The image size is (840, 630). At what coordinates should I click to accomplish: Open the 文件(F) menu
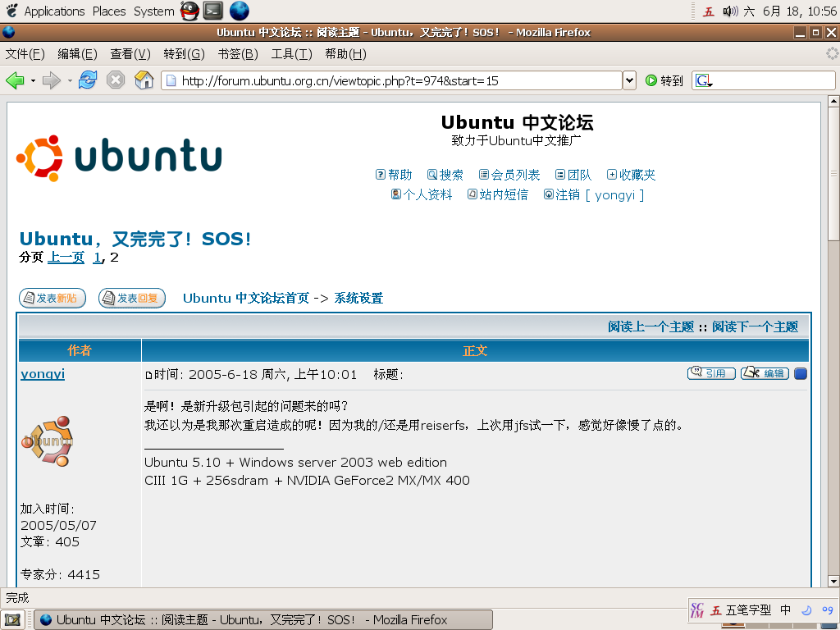pyautogui.click(x=25, y=54)
